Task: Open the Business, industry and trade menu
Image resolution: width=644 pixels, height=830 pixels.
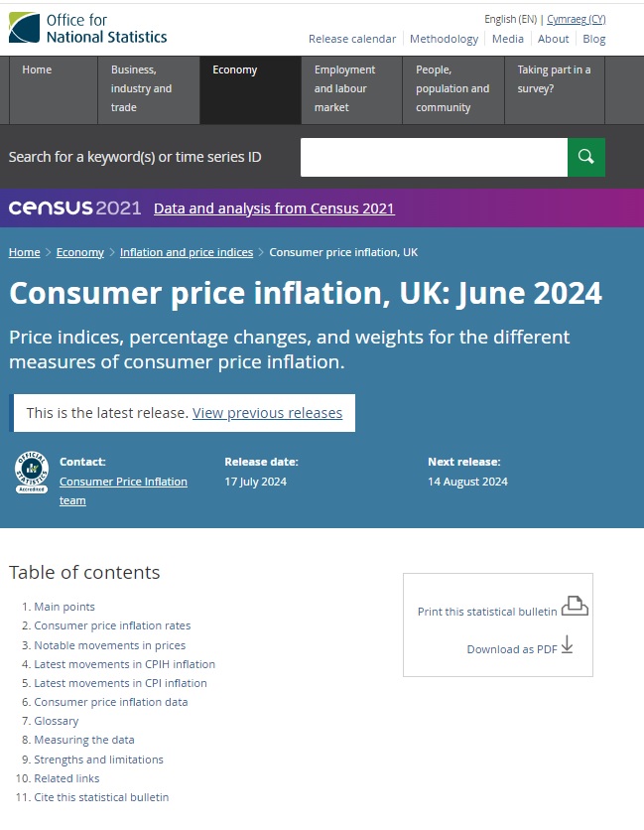Action: [x=142, y=88]
